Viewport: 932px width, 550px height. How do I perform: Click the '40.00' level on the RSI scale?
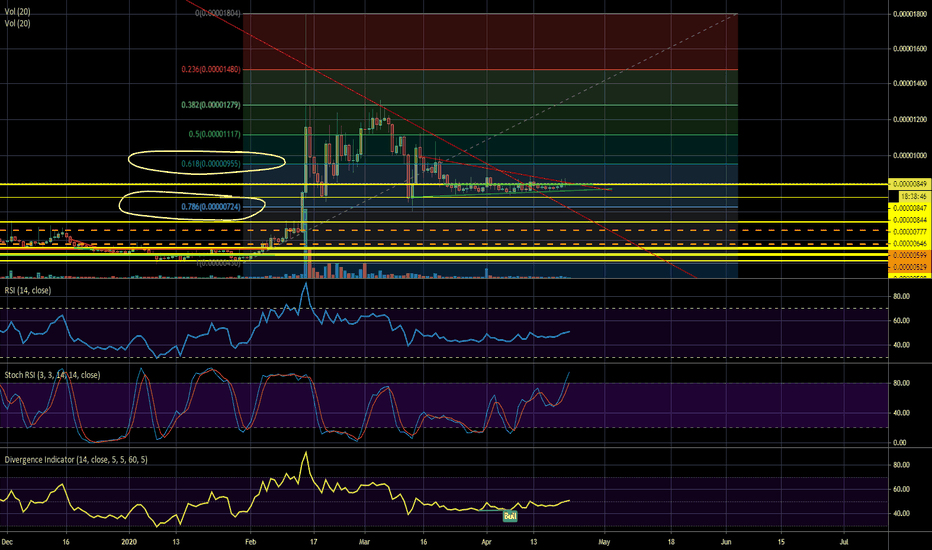tap(901, 345)
